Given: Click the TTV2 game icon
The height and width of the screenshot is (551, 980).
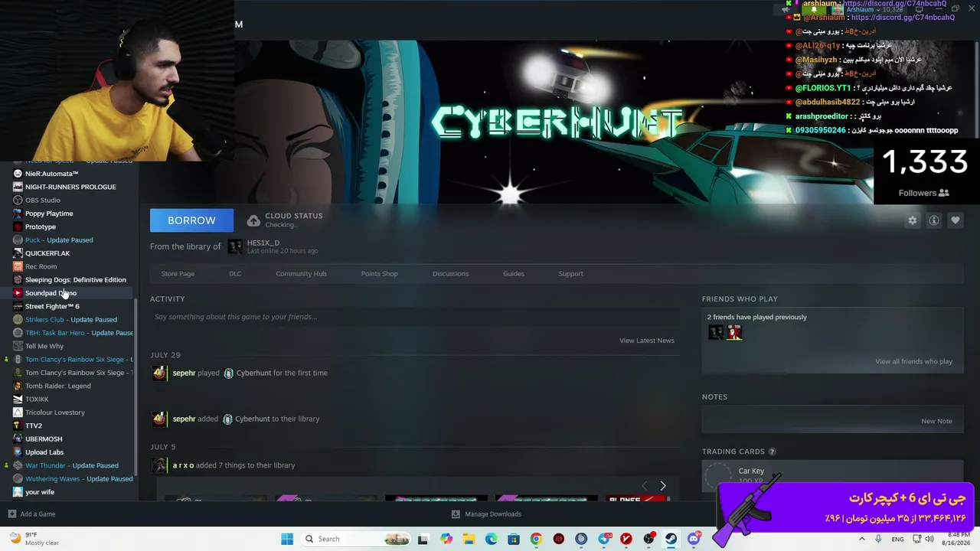Looking at the screenshot, I should (x=18, y=425).
